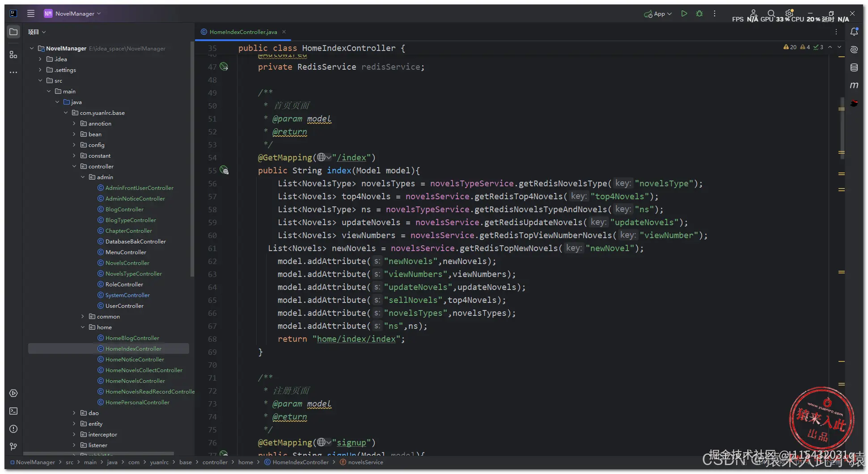This screenshot has width=868, height=474.
Task: Show more tool windows ellipsis
Action: [x=13, y=72]
